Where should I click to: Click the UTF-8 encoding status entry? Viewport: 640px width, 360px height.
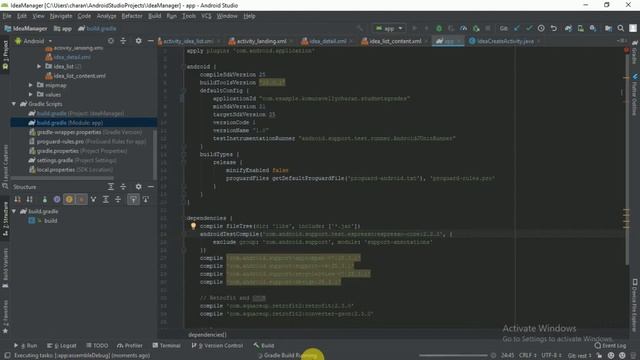[x=551, y=356]
